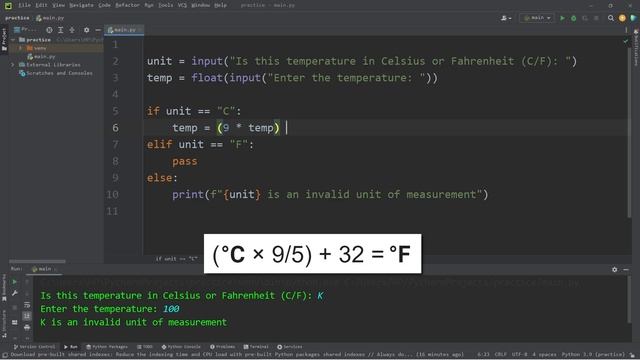Click line number 6 in the gutter
640x360 pixels.
pos(116,128)
